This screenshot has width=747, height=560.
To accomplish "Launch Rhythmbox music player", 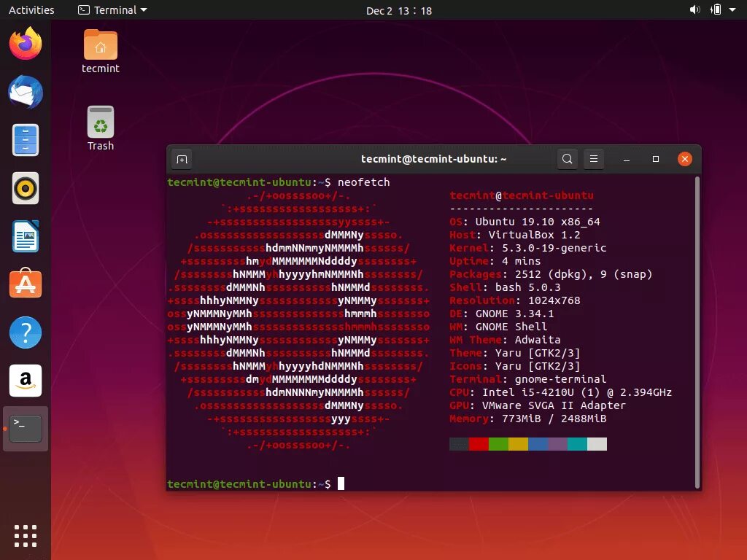I will pos(26,188).
